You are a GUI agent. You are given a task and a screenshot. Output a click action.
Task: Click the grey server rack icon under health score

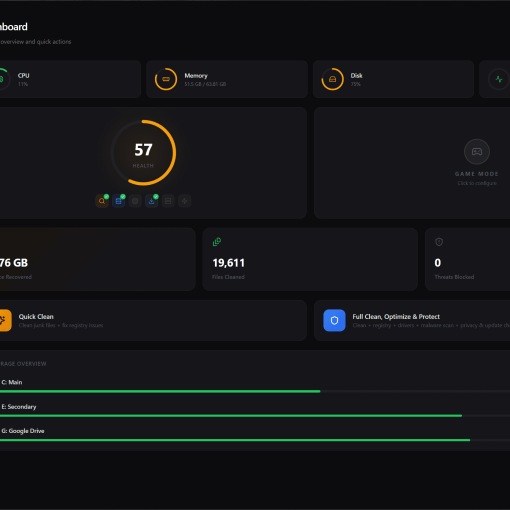point(168,201)
